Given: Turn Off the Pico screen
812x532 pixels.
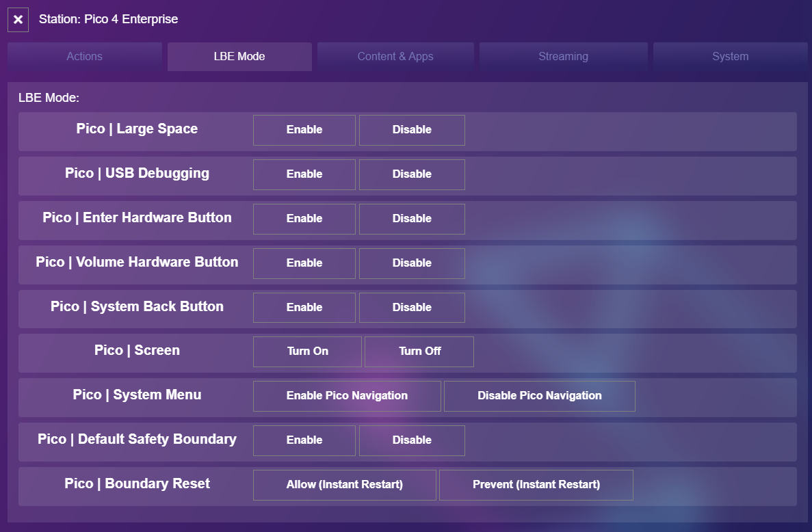Looking at the screenshot, I should click(419, 351).
